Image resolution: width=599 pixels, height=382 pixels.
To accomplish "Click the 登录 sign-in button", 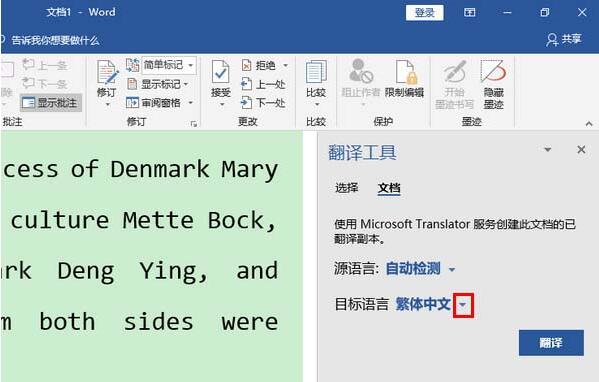I will point(424,13).
